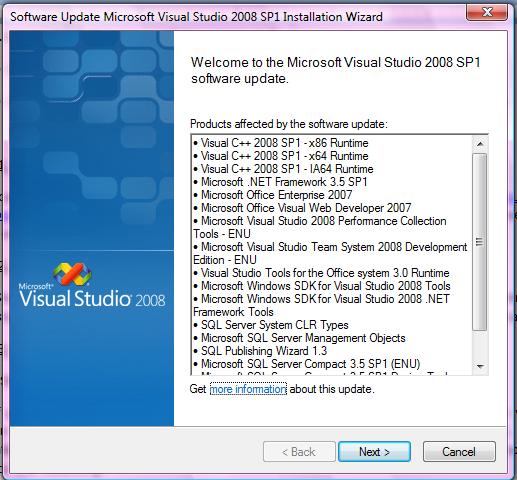Select 'Team System 2008 Development Edition' entry
Image resolution: width=517 pixels, height=480 pixels.
click(330, 253)
